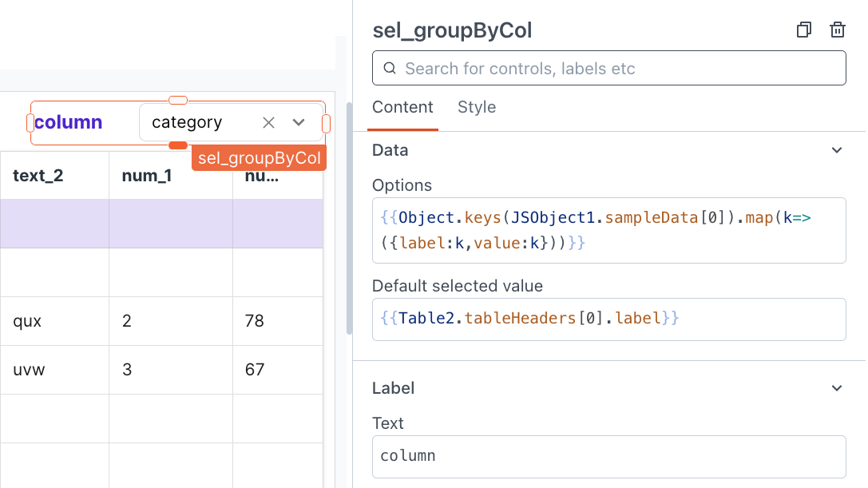
Task: Click the canvas vertical scrollbar
Action: click(349, 216)
